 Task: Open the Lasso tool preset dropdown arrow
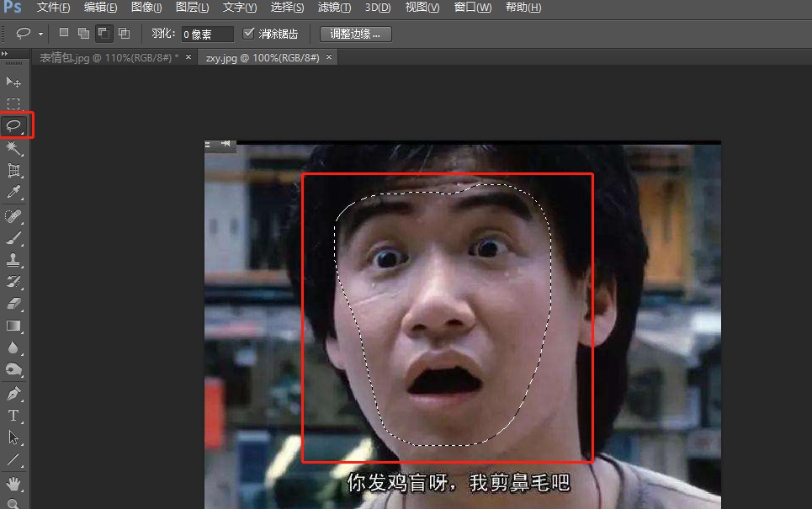pyautogui.click(x=40, y=34)
